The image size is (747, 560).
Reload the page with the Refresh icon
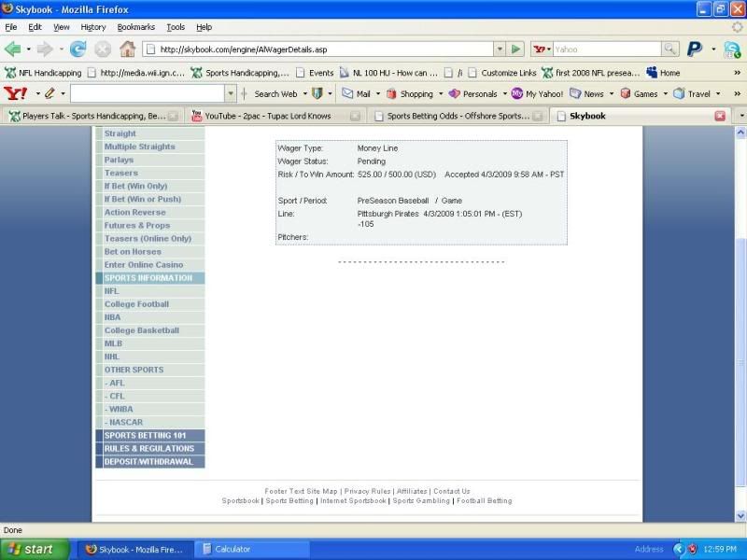pos(78,49)
